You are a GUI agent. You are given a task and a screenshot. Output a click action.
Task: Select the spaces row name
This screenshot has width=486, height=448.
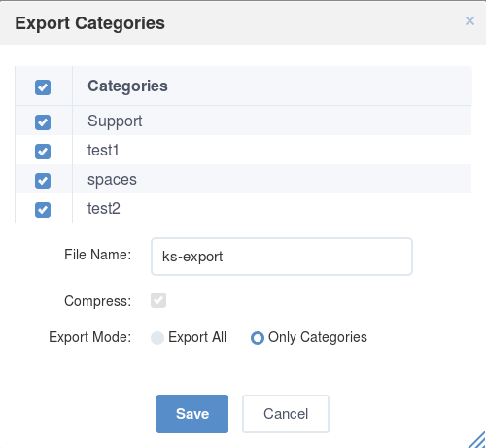coord(112,180)
